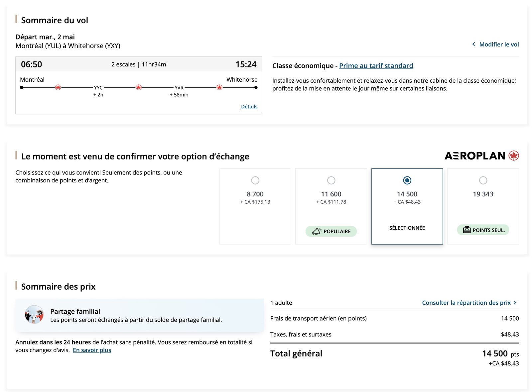
Task: Click the POINTS SEUL. badge
Action: coord(483,230)
